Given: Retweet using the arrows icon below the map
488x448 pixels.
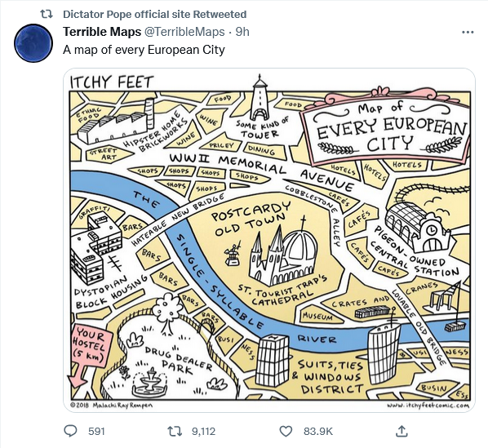Looking at the screenshot, I should click(175, 431).
